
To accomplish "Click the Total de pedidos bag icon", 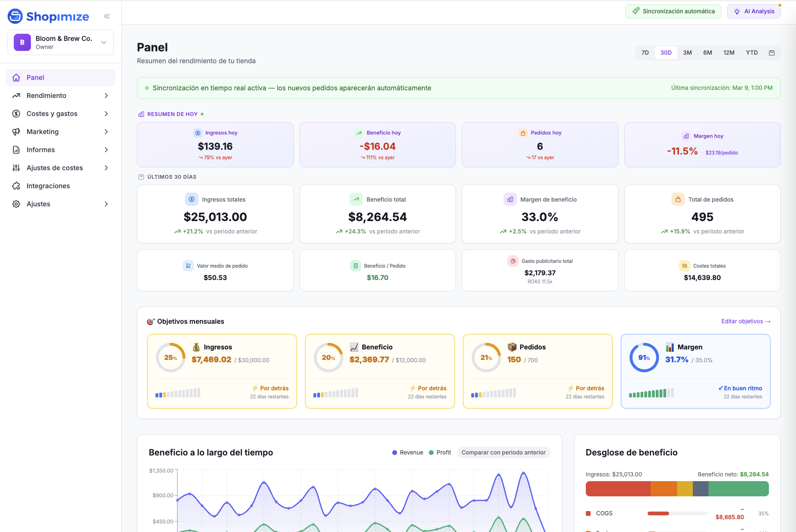I will (x=678, y=199).
